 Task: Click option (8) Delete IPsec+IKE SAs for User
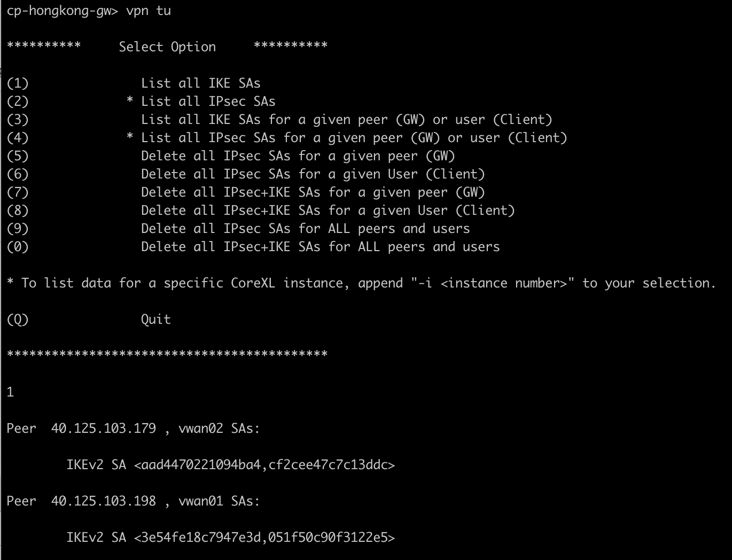pyautogui.click(x=261, y=211)
